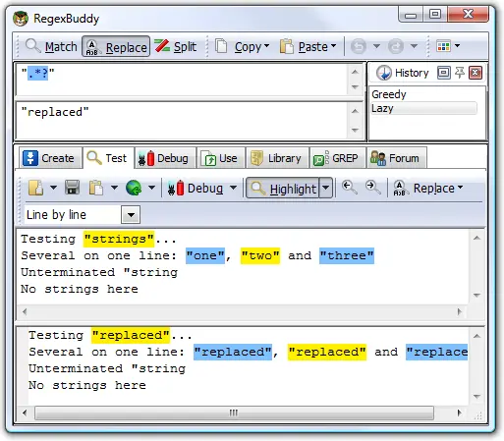Screen dimensions: 504x441
Task: Switch to Split mode
Action: point(176,46)
